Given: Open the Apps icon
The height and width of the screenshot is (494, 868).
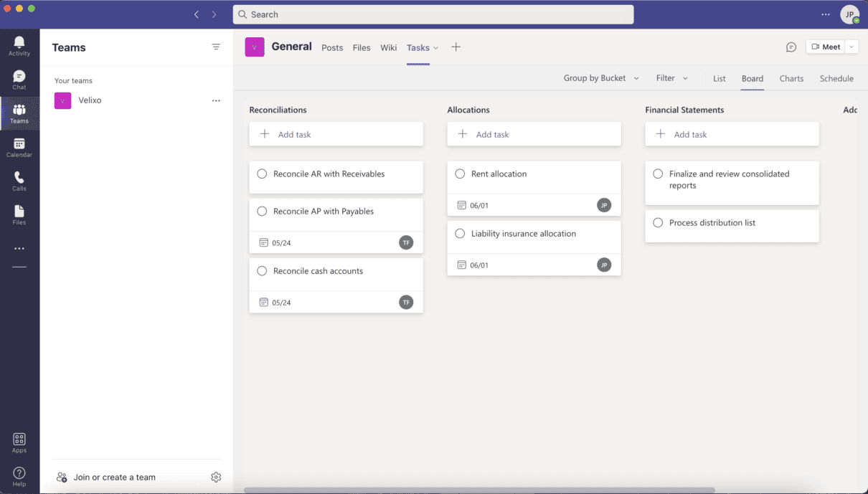Looking at the screenshot, I should click(19, 439).
